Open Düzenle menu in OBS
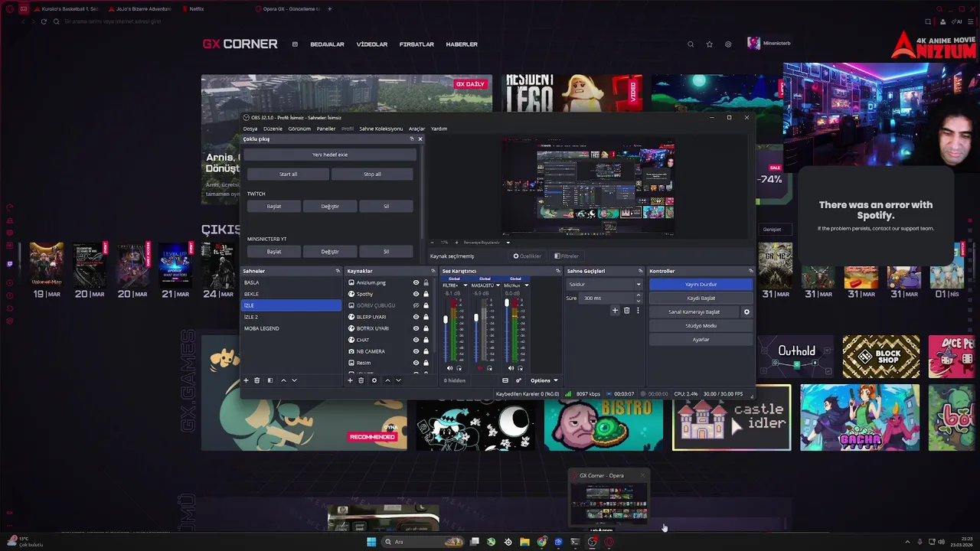 click(x=273, y=129)
